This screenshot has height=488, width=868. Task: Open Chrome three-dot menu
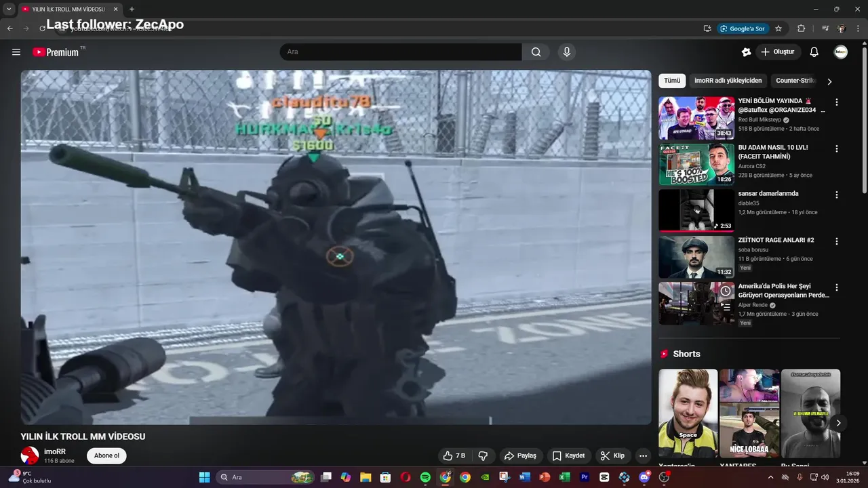(859, 28)
